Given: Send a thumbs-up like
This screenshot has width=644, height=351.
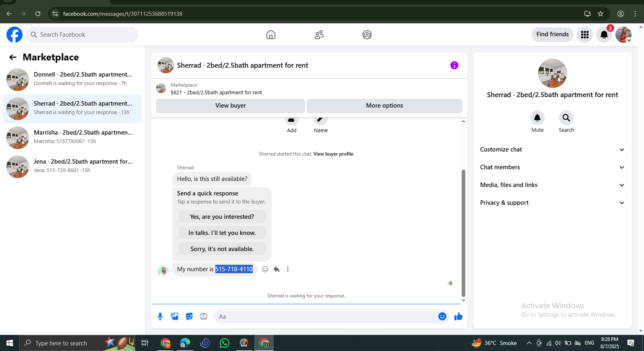Looking at the screenshot, I should (458, 316).
